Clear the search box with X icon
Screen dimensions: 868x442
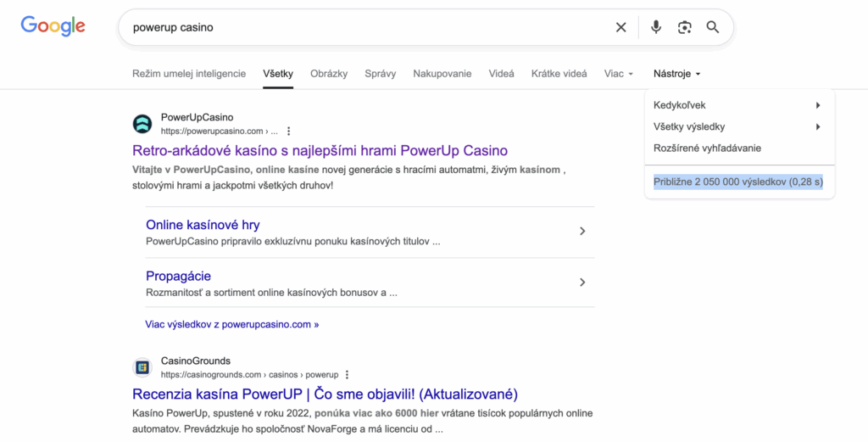(x=621, y=27)
